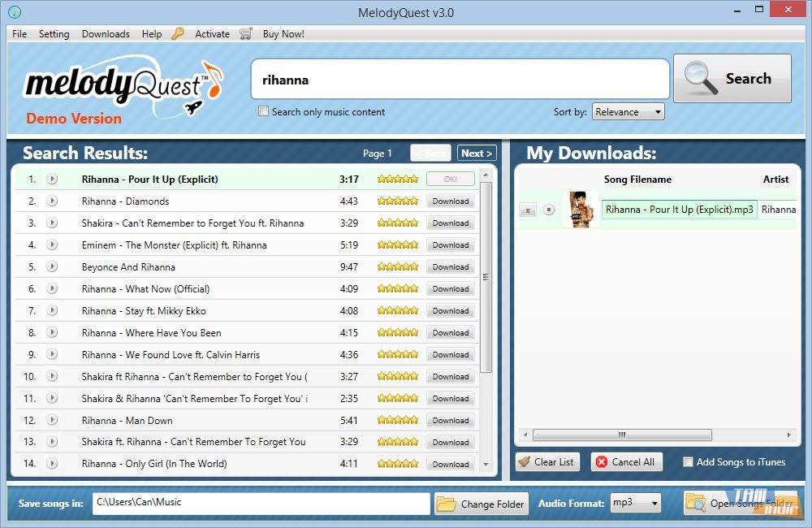Click the magnifying glass Search button

click(x=732, y=79)
